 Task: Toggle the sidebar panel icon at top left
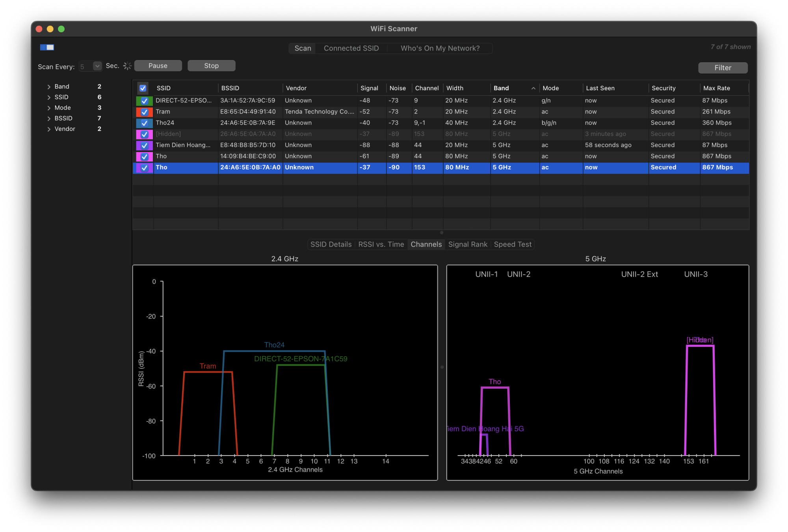tap(47, 47)
